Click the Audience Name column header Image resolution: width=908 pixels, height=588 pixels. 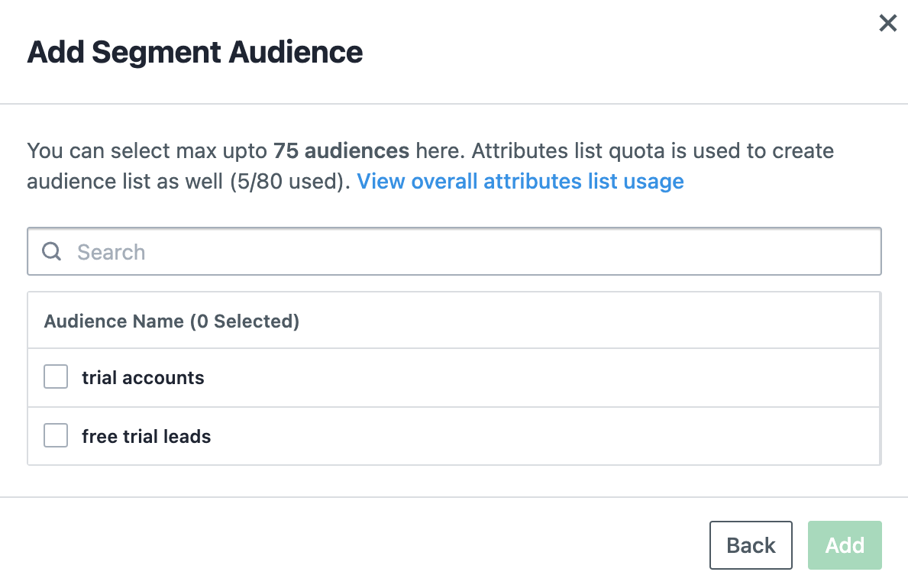coord(115,321)
